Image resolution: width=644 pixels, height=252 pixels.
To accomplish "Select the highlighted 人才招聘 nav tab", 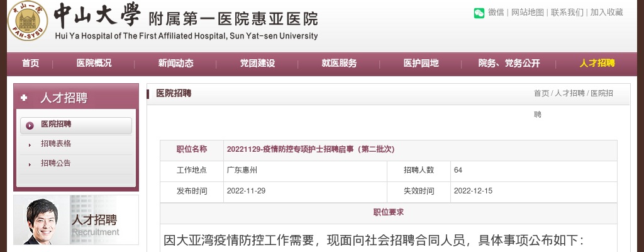I will point(597,63).
